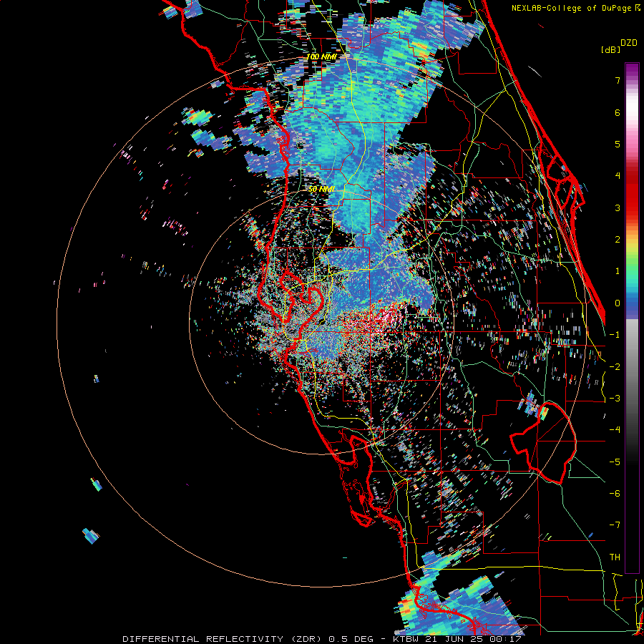Click the -2 tick label on scale

coord(615,367)
